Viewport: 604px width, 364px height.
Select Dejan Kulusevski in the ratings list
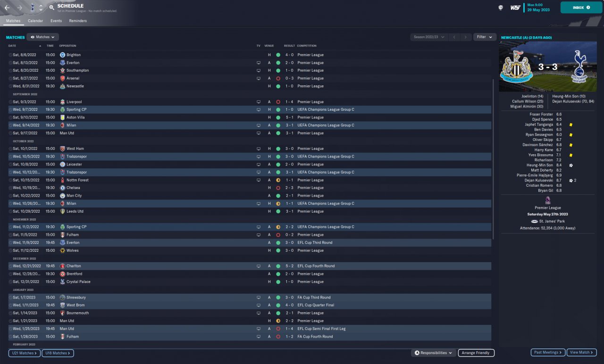538,180
